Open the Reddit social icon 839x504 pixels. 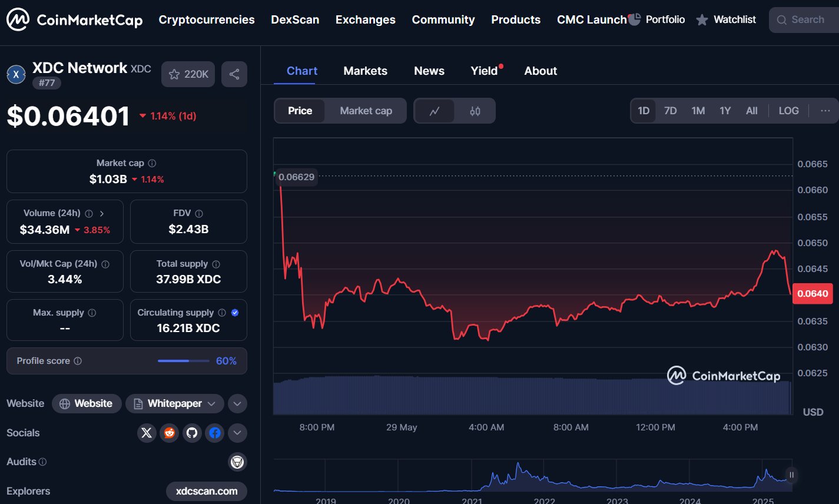click(170, 433)
